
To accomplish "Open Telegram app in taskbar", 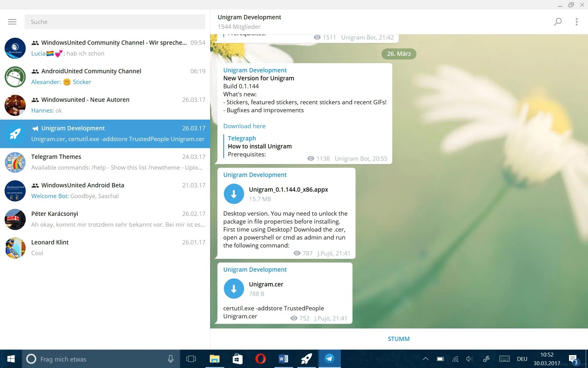I will pos(329,359).
